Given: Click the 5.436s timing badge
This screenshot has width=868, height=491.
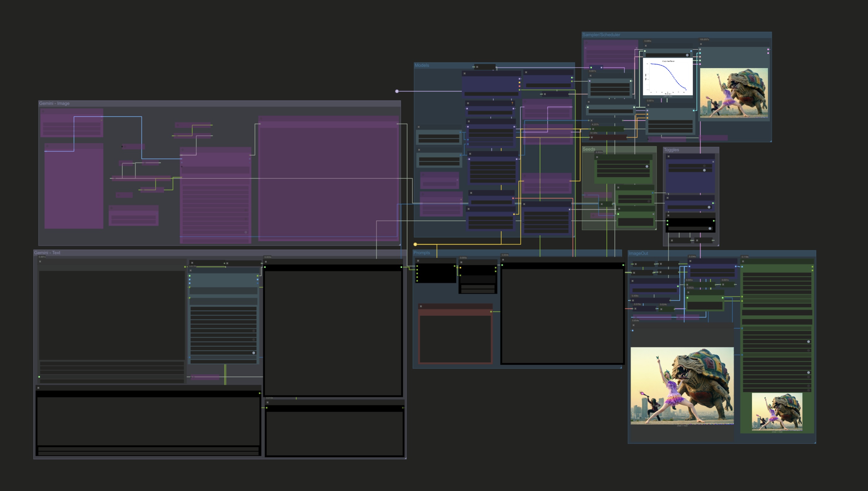Looking at the screenshot, I should click(635, 296).
